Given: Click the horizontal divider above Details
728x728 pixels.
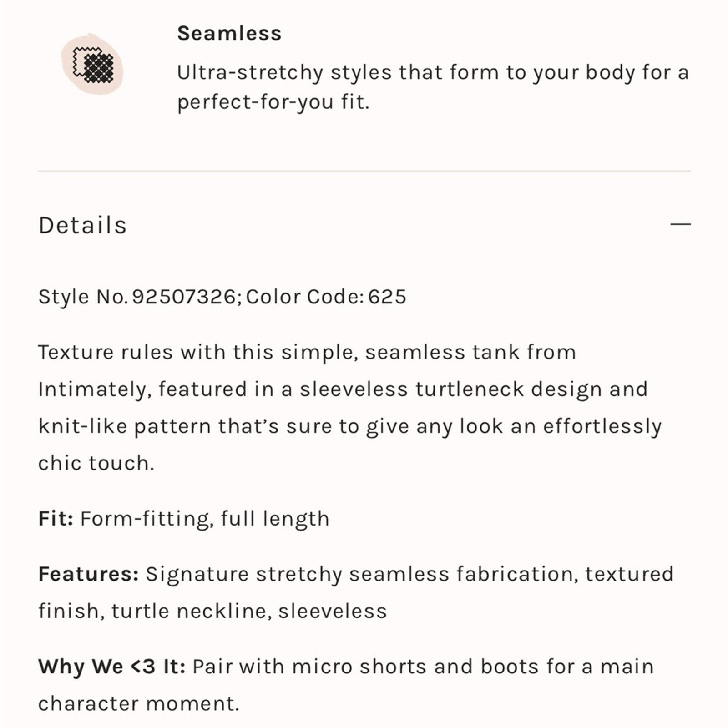Looking at the screenshot, I should (364, 171).
